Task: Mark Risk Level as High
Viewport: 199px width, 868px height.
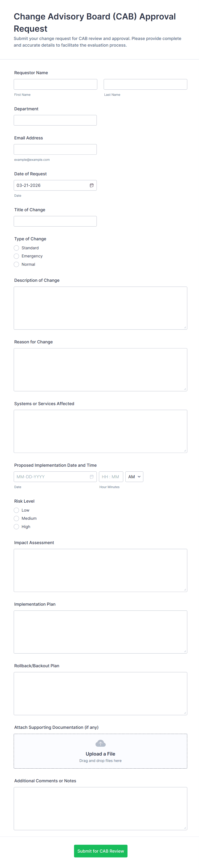Action: (x=16, y=527)
